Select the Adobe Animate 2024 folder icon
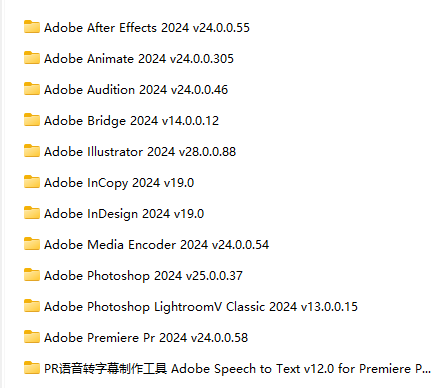 (x=32, y=58)
